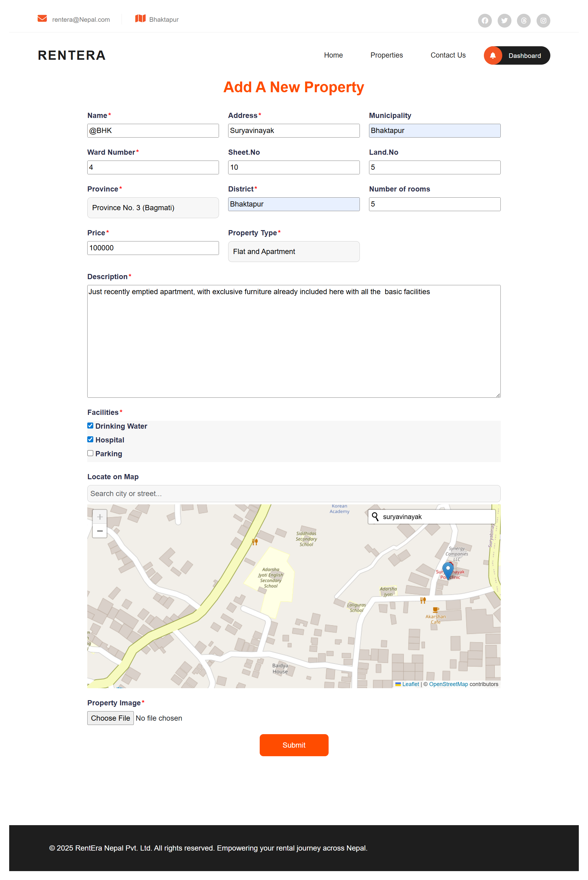The image size is (588, 880).
Task: Open the OpenStreetMap attribution link
Action: (x=448, y=684)
